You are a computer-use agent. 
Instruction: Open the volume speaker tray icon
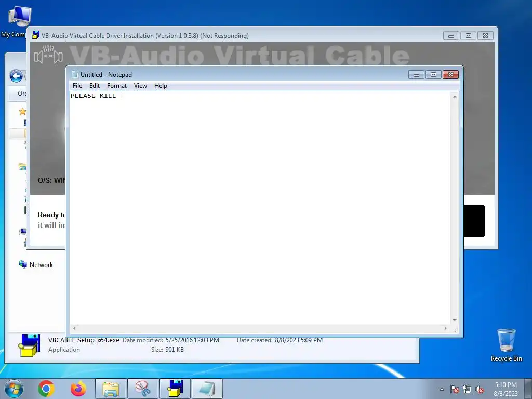(480, 390)
